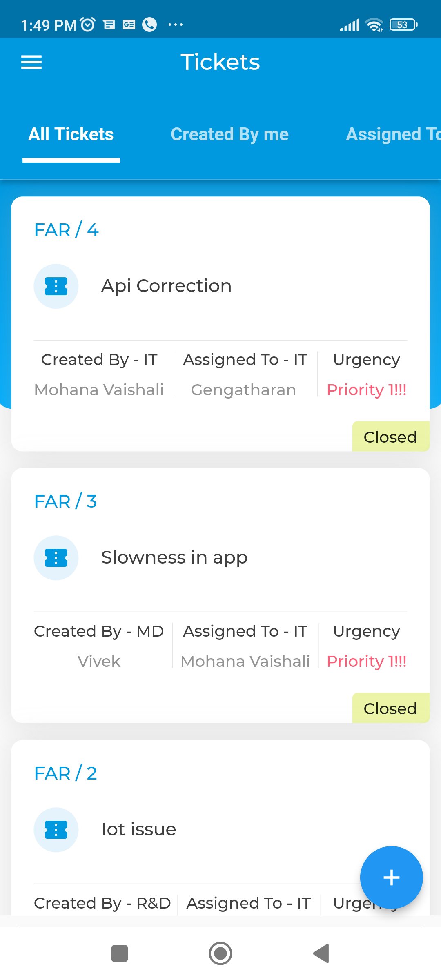Open ticket FAR / 4 link
441x980 pixels.
click(67, 230)
